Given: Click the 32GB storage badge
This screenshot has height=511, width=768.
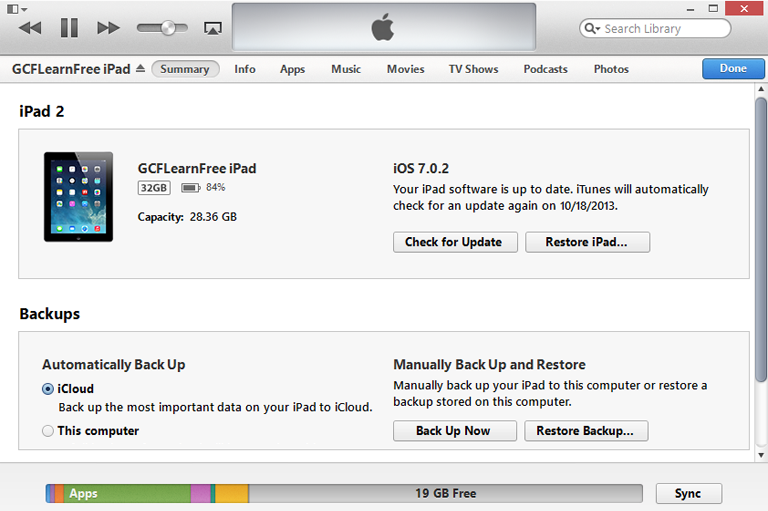Looking at the screenshot, I should 154,188.
